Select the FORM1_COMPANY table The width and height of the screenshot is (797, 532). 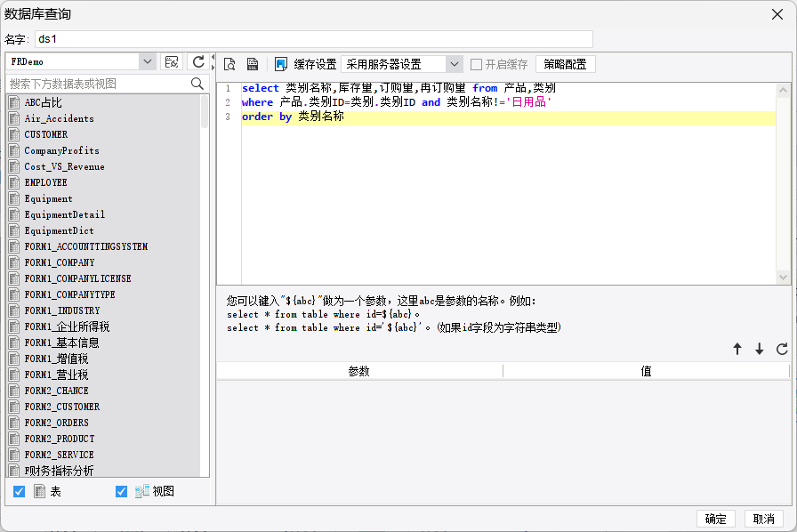click(60, 262)
